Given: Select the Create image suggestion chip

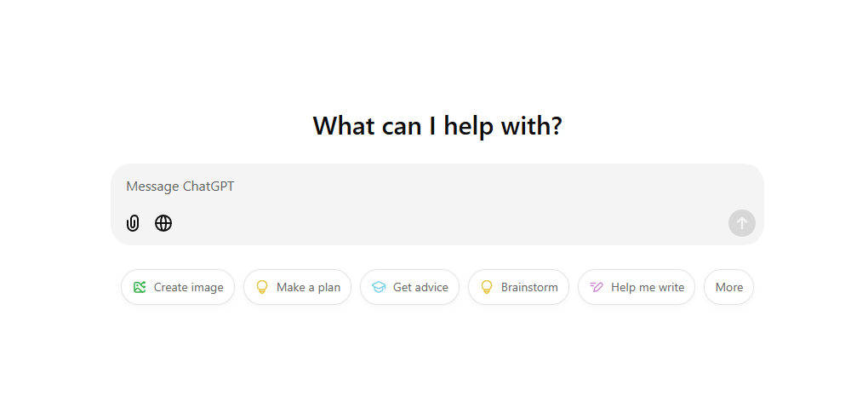Looking at the screenshot, I should 178,287.
